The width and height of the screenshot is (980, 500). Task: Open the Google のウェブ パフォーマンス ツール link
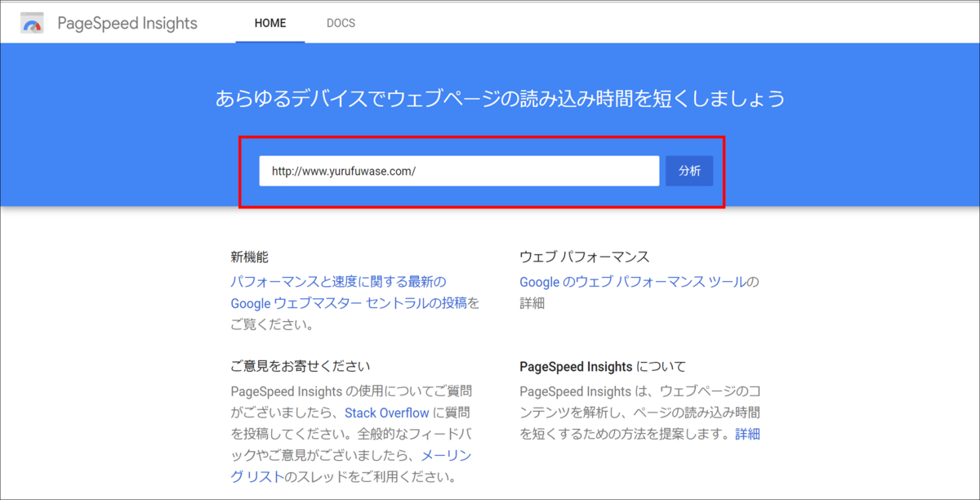point(633,282)
